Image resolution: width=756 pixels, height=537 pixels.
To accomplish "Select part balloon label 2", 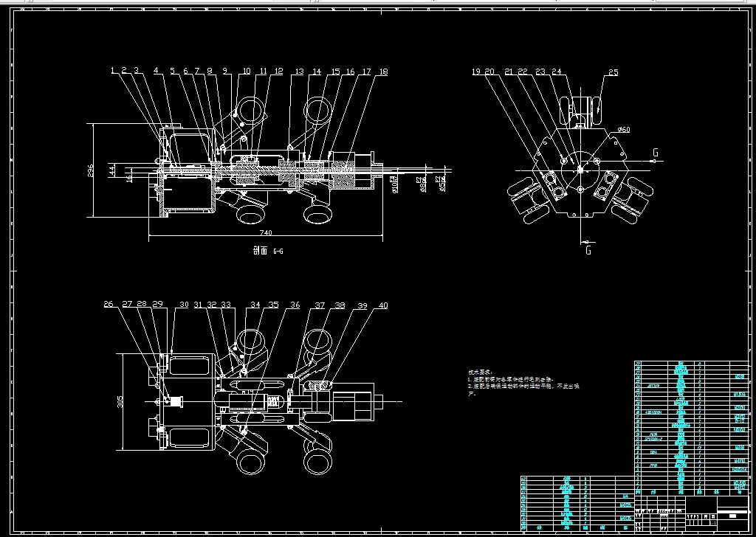I will point(124,71).
